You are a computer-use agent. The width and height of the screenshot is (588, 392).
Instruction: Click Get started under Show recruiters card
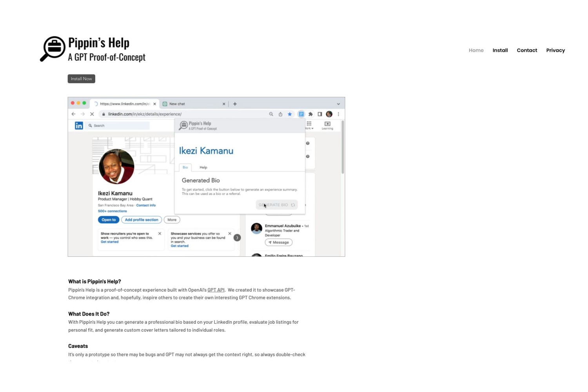point(109,242)
